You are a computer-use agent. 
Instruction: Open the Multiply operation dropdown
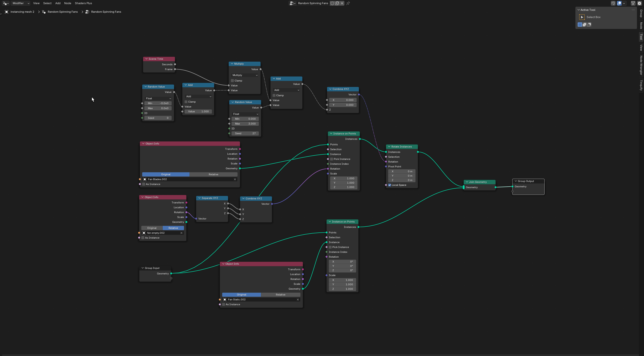pyautogui.click(x=245, y=75)
